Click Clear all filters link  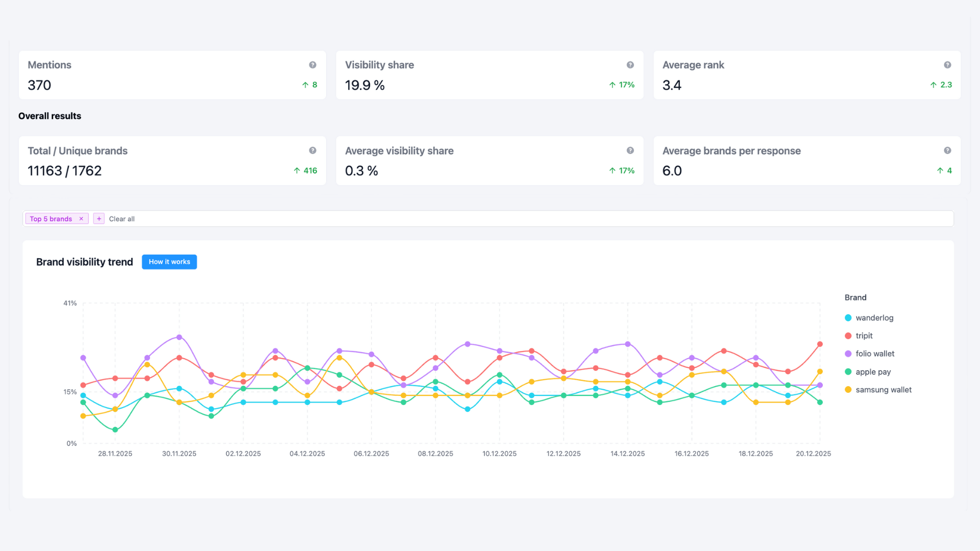click(121, 219)
